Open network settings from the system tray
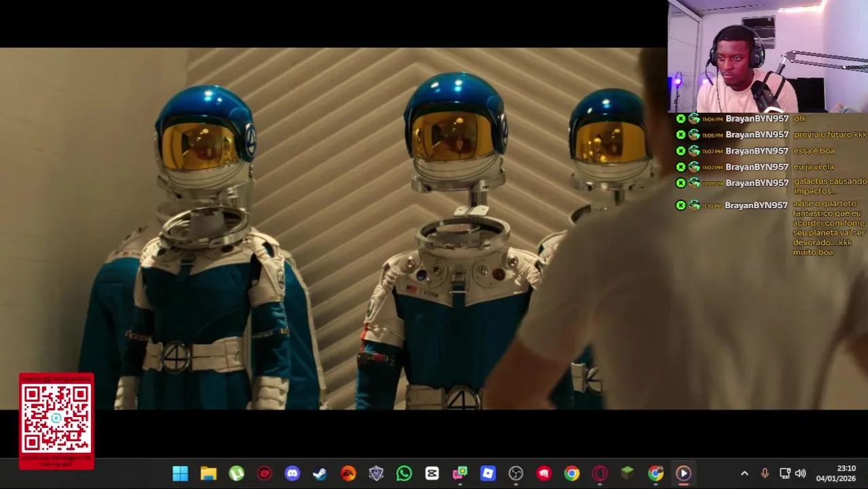 point(784,473)
